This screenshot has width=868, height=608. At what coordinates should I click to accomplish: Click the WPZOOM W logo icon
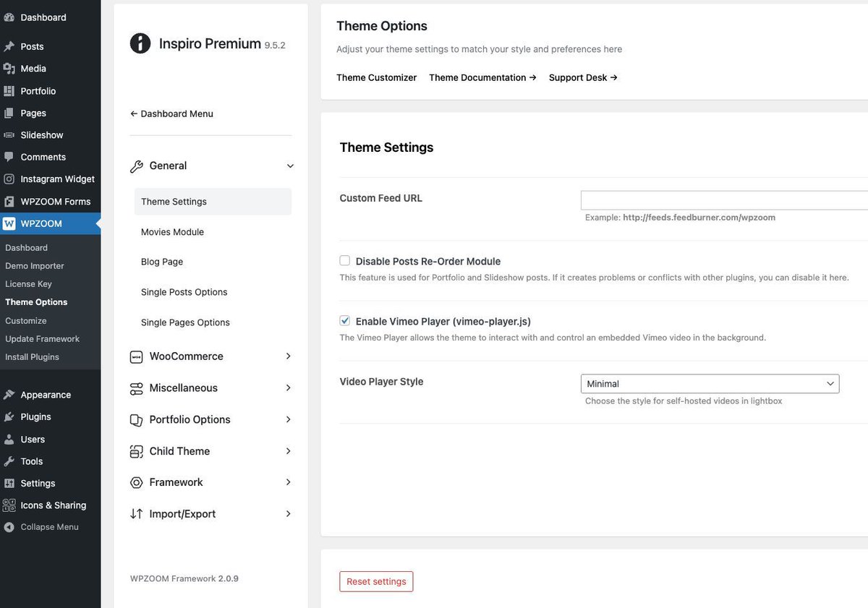(x=9, y=224)
